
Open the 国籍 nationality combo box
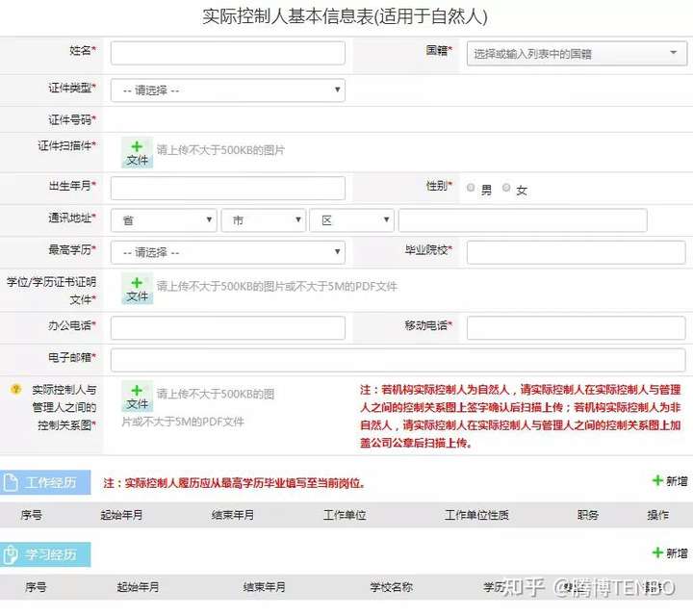pyautogui.click(x=577, y=54)
